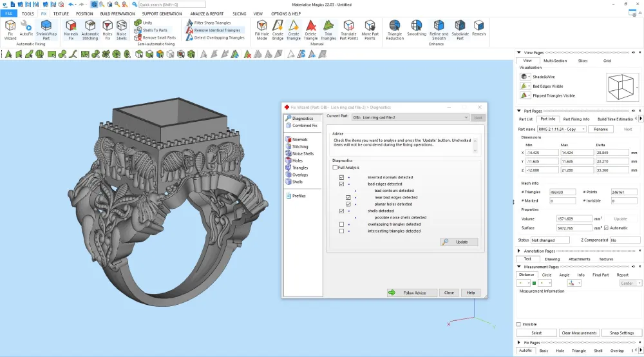
Task: Click Remove Small Parts command
Action: (x=155, y=37)
